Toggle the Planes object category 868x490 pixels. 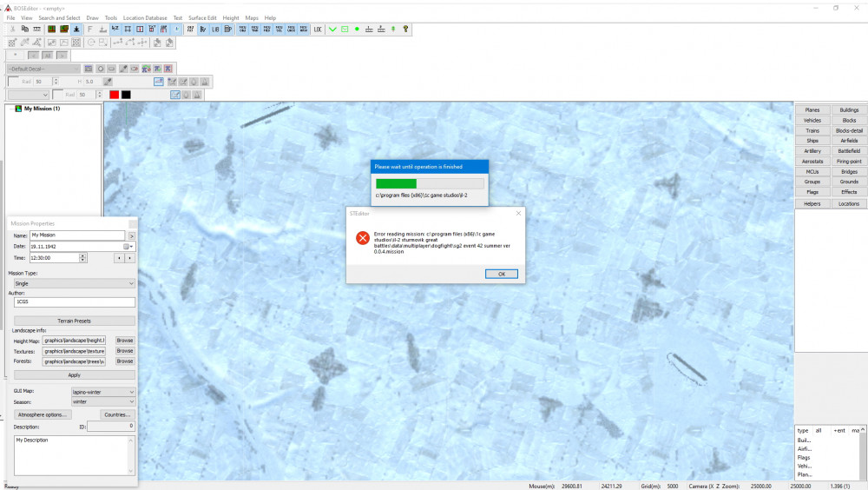812,110
